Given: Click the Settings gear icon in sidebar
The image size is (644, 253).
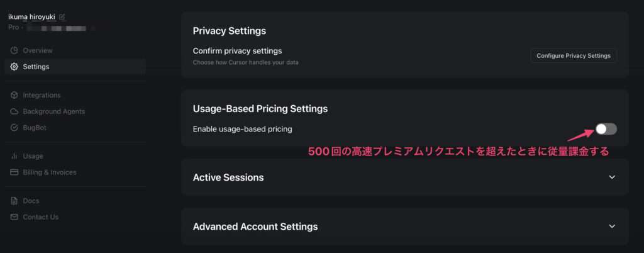Looking at the screenshot, I should point(14,67).
